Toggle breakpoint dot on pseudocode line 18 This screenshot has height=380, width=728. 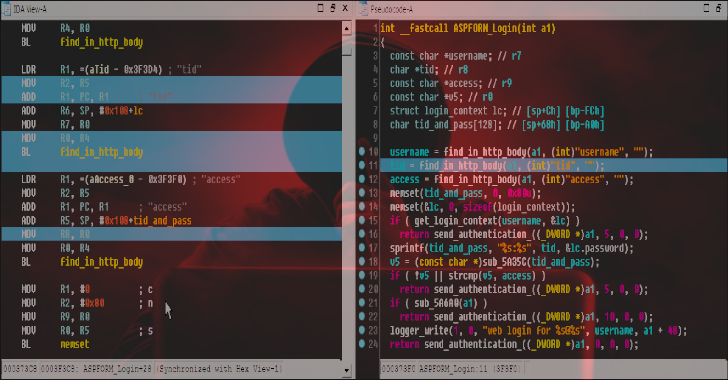click(362, 261)
